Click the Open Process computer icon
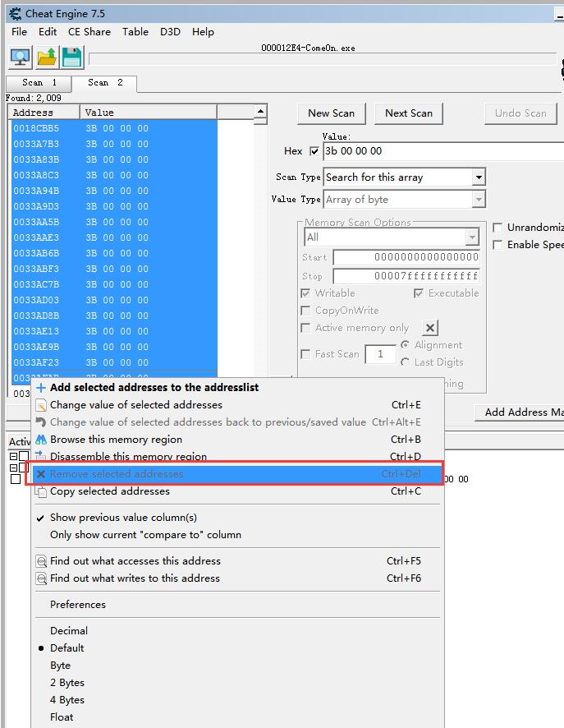 (x=20, y=57)
